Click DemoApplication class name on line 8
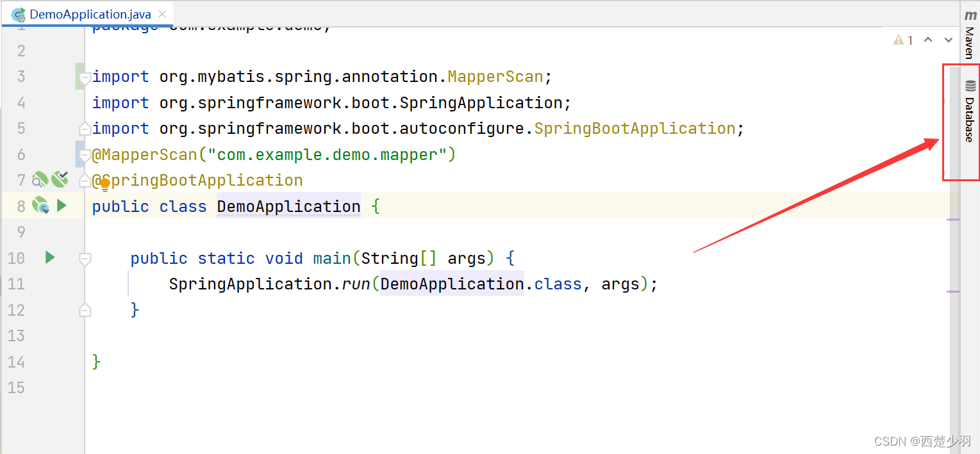980x454 pixels. pyautogui.click(x=288, y=206)
